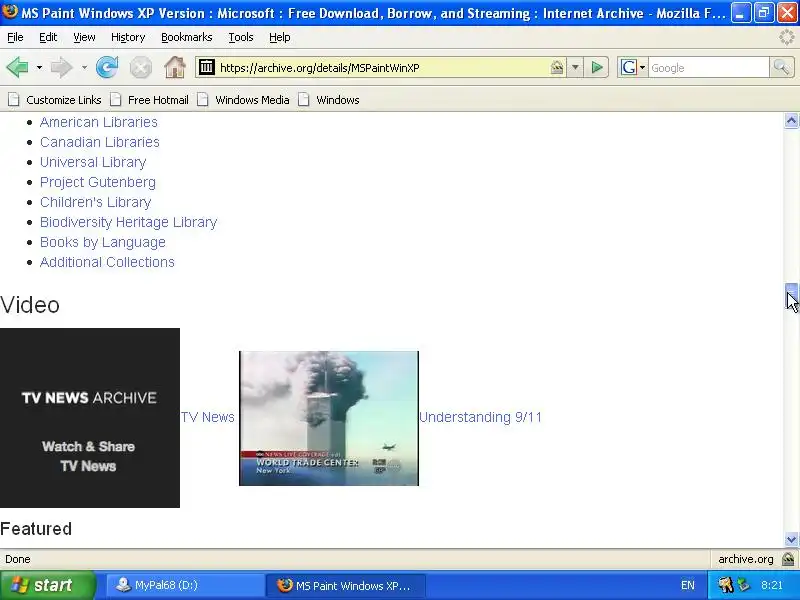Click the scrollbar up arrow
800x600 pixels.
(791, 120)
